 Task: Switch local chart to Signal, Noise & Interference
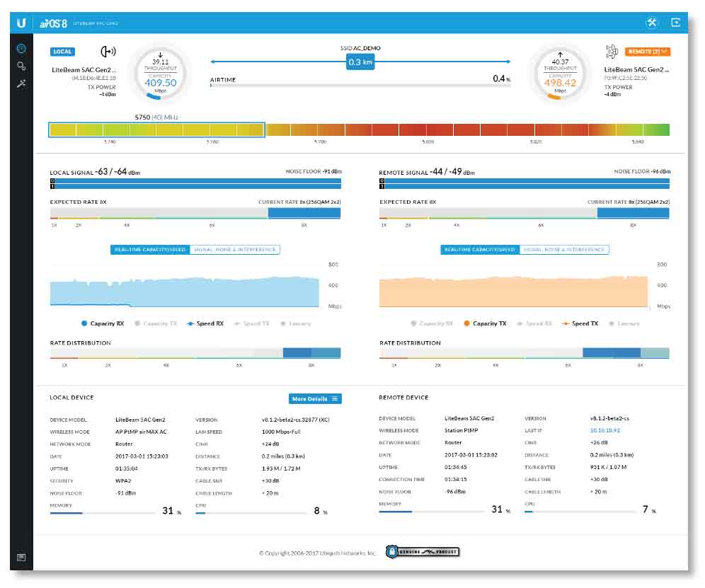point(235,250)
